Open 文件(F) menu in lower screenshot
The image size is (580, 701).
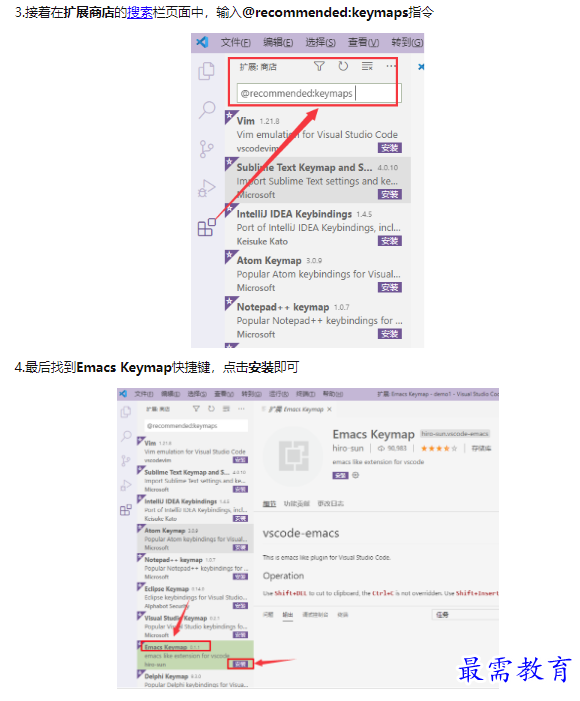[x=144, y=394]
